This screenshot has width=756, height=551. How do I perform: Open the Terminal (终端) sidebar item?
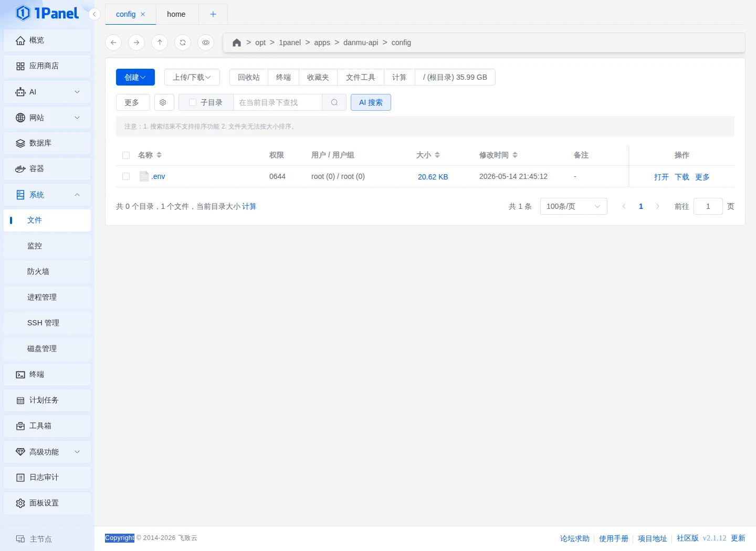47,375
